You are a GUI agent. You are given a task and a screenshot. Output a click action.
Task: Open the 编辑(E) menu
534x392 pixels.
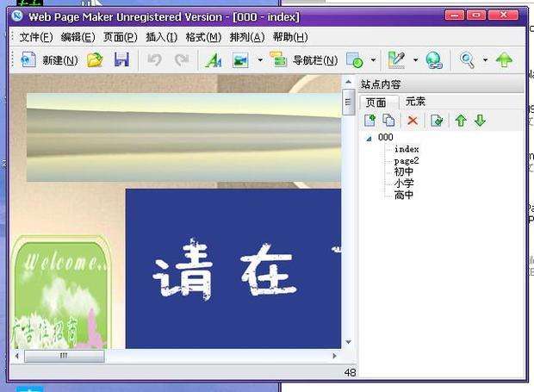click(x=78, y=37)
